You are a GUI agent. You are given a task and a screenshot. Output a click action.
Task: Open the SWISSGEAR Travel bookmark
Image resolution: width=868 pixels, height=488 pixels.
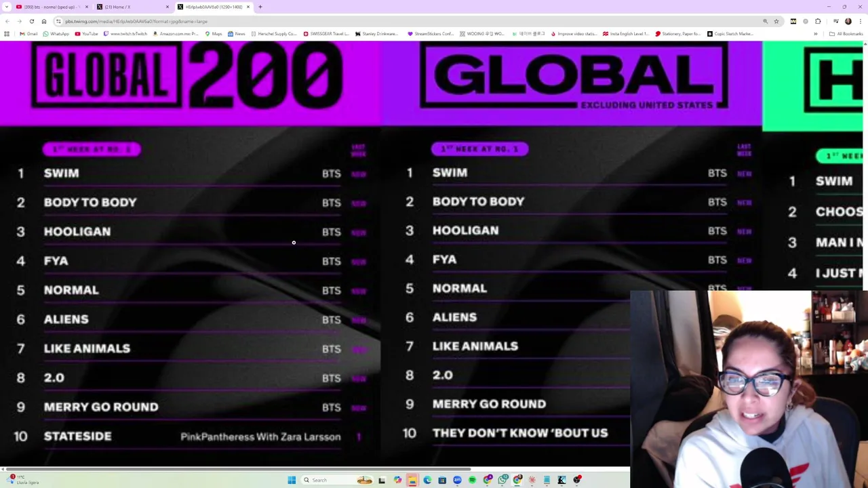tap(326, 34)
